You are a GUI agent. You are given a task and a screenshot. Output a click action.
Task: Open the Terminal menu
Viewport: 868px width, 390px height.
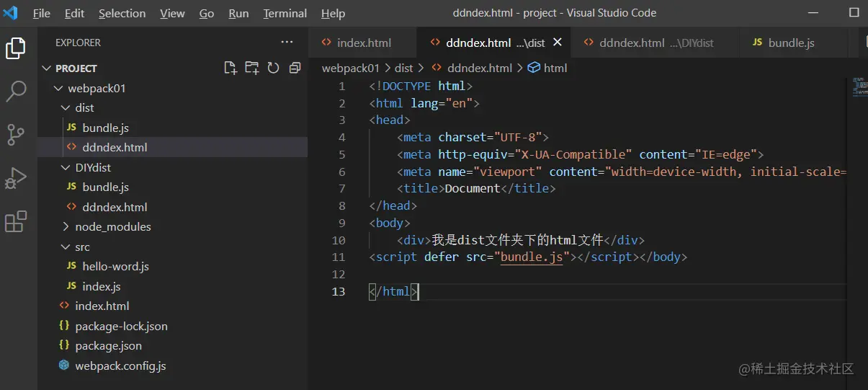[x=285, y=13]
